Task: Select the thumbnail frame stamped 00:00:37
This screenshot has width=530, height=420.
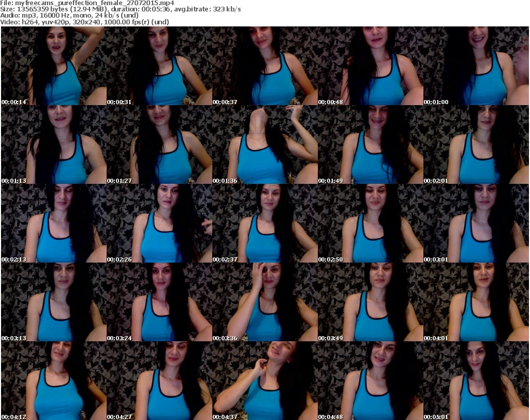Action: click(264, 66)
